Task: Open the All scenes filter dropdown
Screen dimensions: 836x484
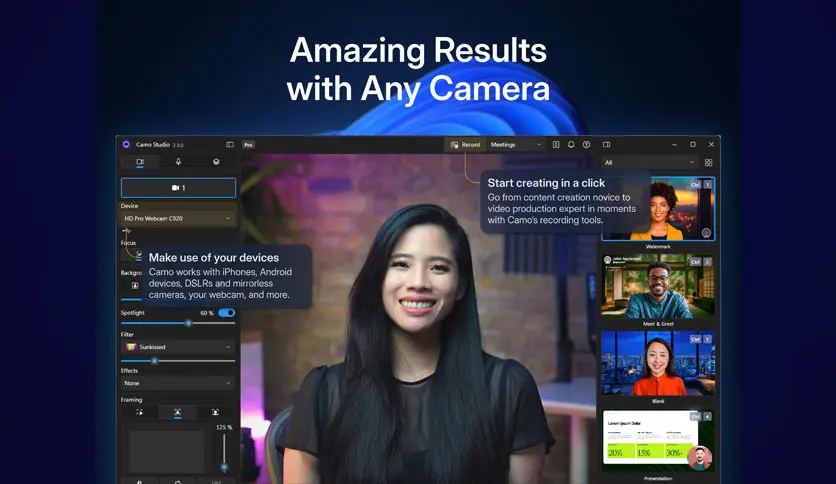Action: click(x=649, y=163)
